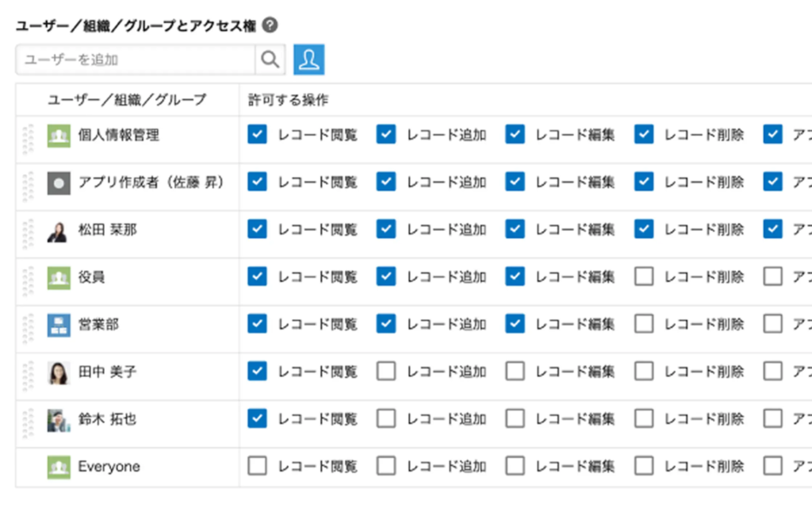Uncheck レコード追加 for 営業部
The width and height of the screenshot is (812, 508).
click(386, 324)
